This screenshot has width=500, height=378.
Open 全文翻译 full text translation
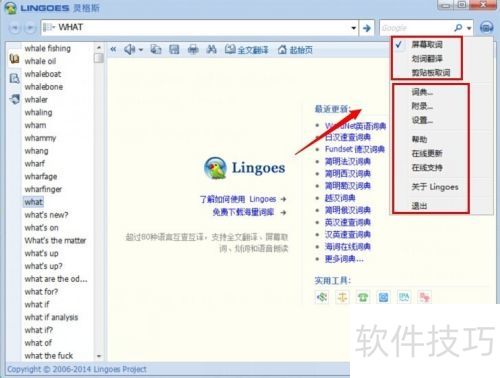[246, 50]
